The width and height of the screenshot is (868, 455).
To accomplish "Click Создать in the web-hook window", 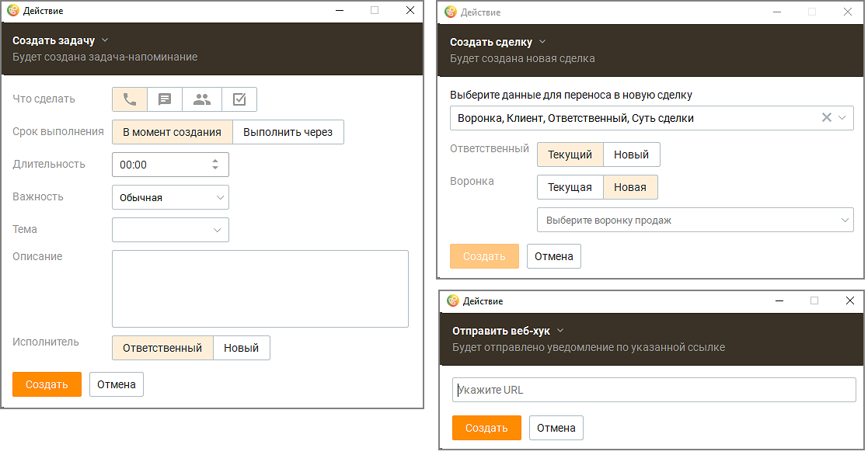I will (486, 428).
